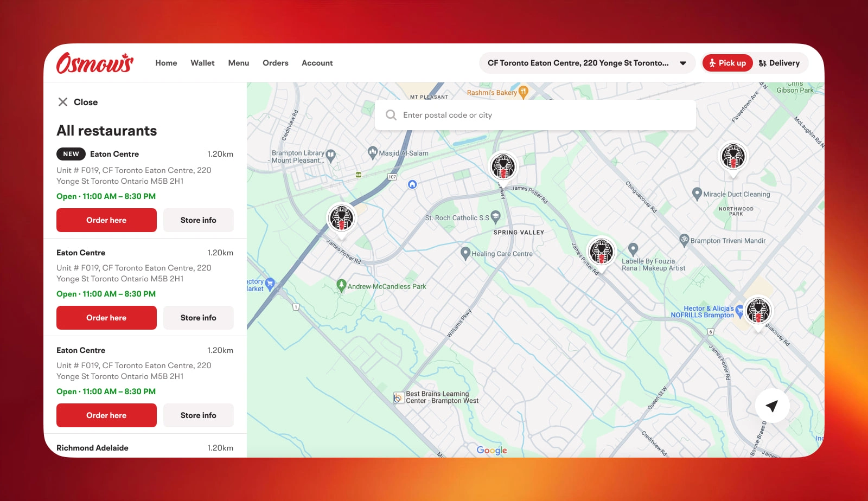
Task: Open Store info for the NEW Eaton Centre
Action: pos(199,220)
